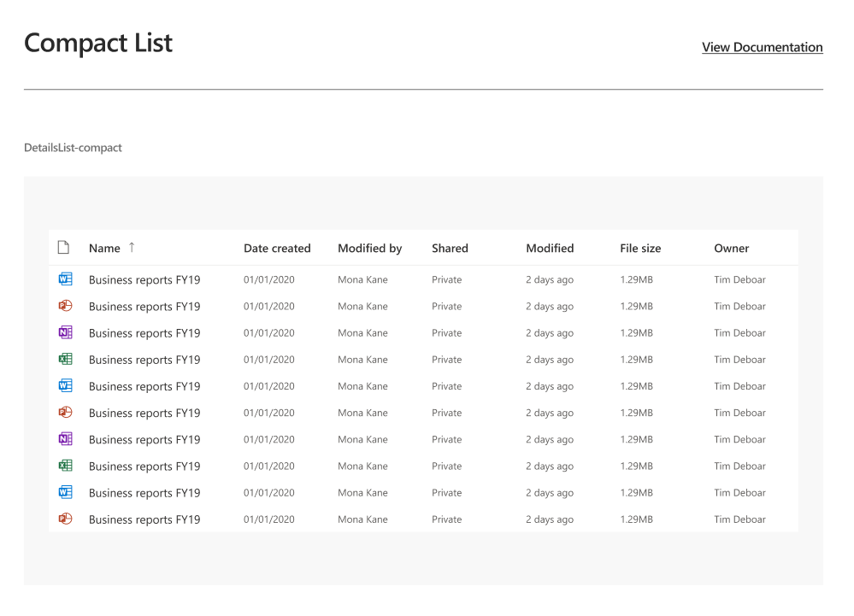This screenshot has width=854, height=616.
Task: Click the Modified by column header
Action: click(x=369, y=248)
